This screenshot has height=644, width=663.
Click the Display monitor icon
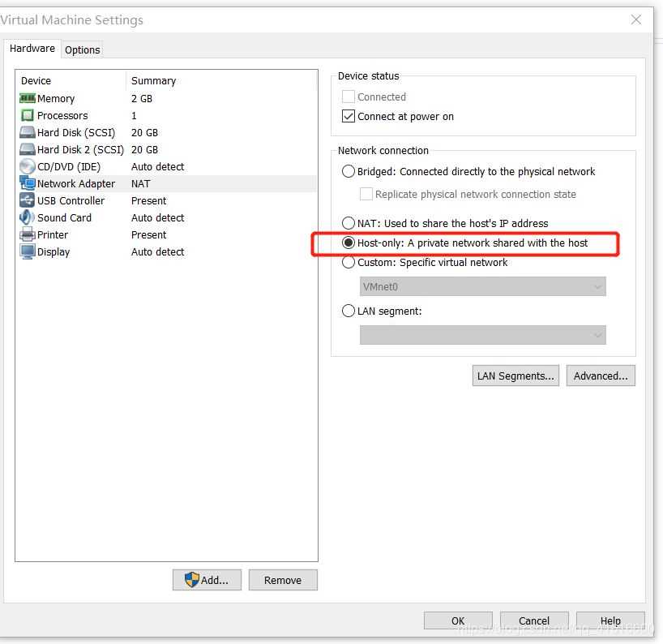(x=27, y=251)
